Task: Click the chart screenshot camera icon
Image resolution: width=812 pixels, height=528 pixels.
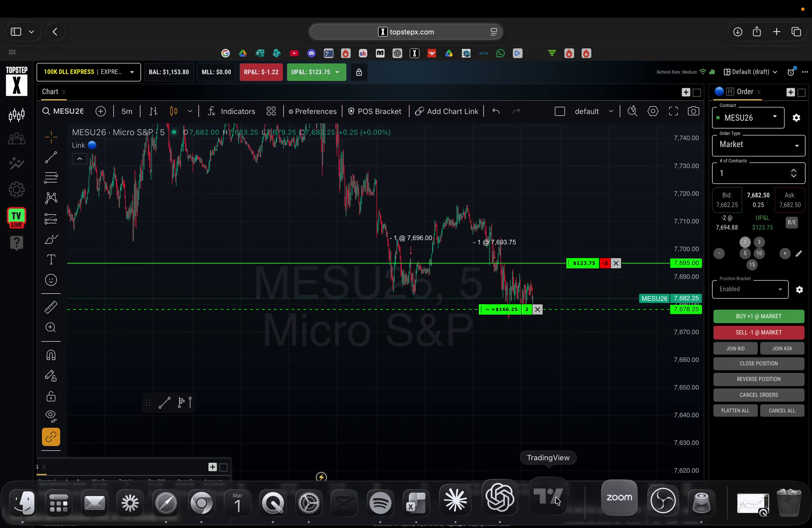Action: pyautogui.click(x=693, y=111)
